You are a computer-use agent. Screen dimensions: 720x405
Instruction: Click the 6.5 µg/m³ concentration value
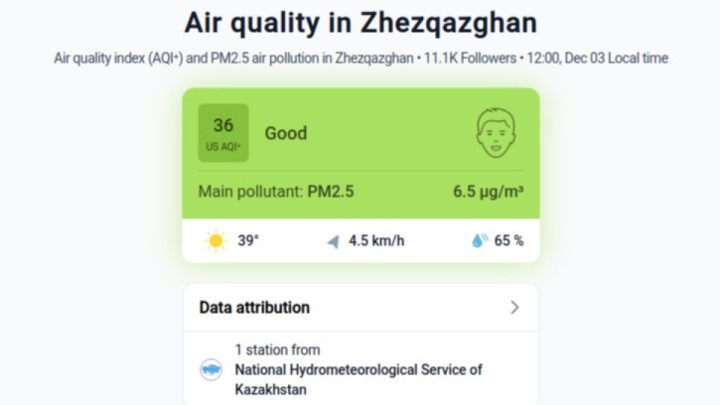point(488,191)
